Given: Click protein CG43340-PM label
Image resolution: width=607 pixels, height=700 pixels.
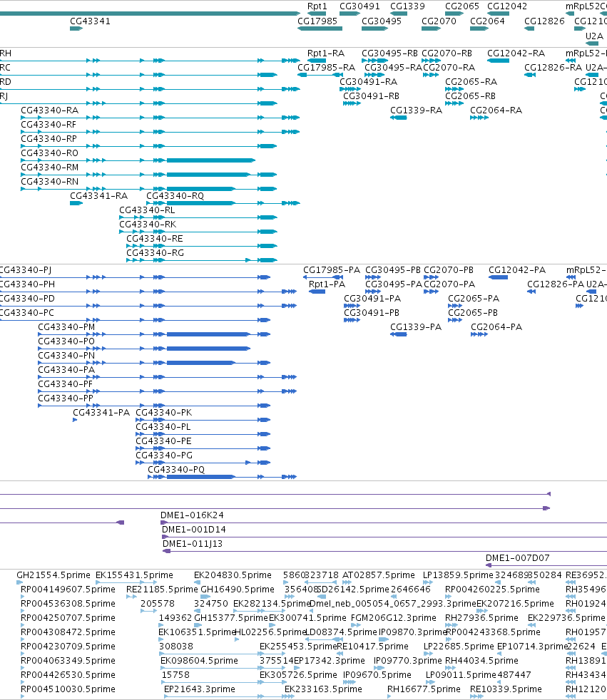Looking at the screenshot, I should tap(66, 327).
